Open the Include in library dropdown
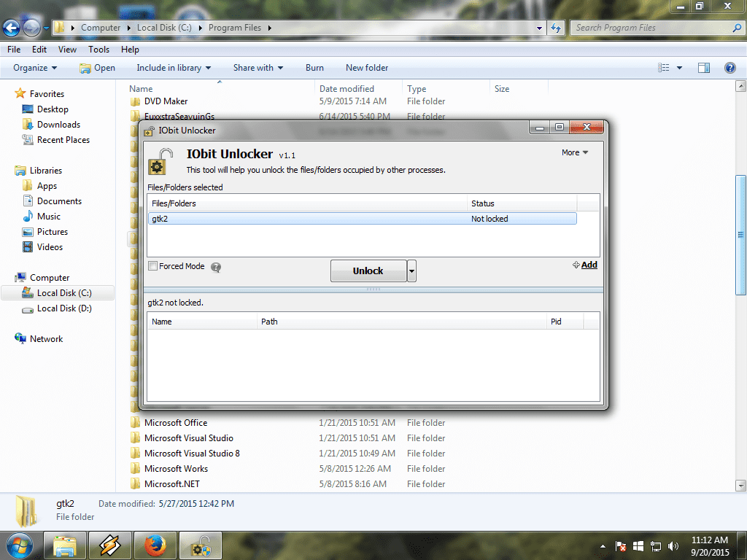This screenshot has height=560, width=747. pos(174,68)
